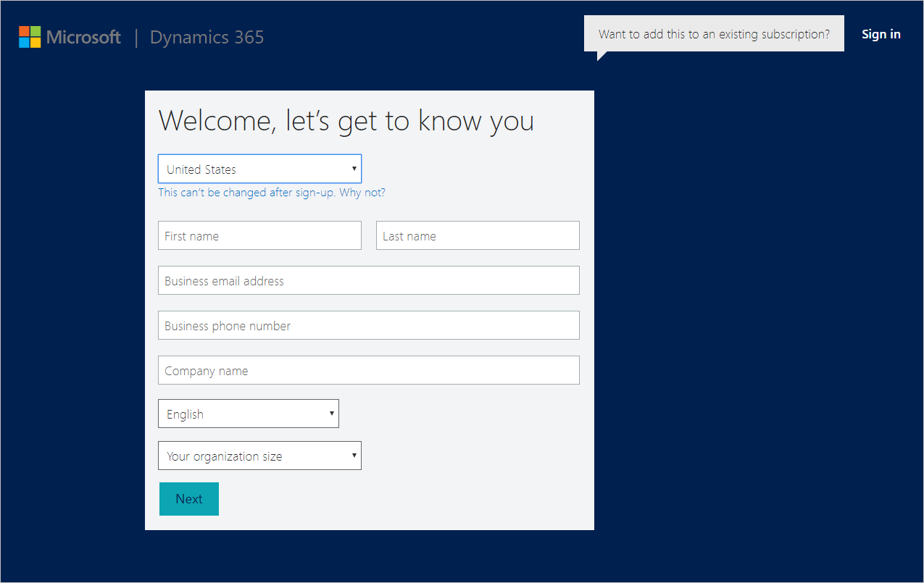Focus the Company name input box
The image size is (924, 583).
368,369
